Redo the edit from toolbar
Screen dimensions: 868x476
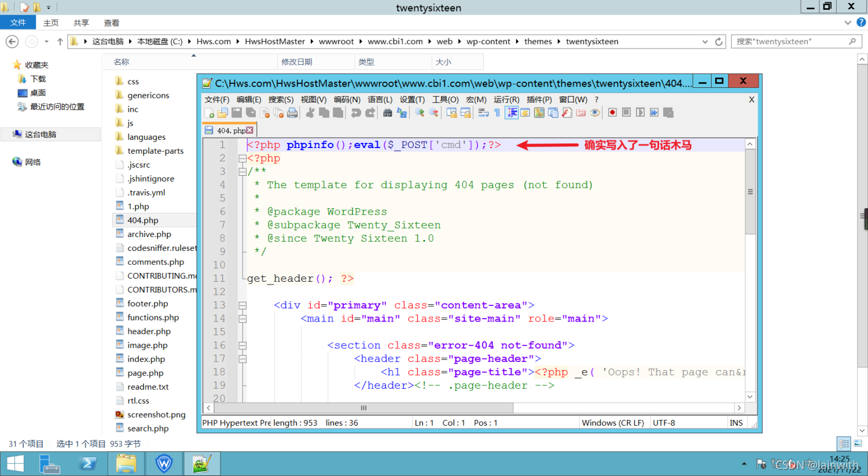[x=371, y=113]
